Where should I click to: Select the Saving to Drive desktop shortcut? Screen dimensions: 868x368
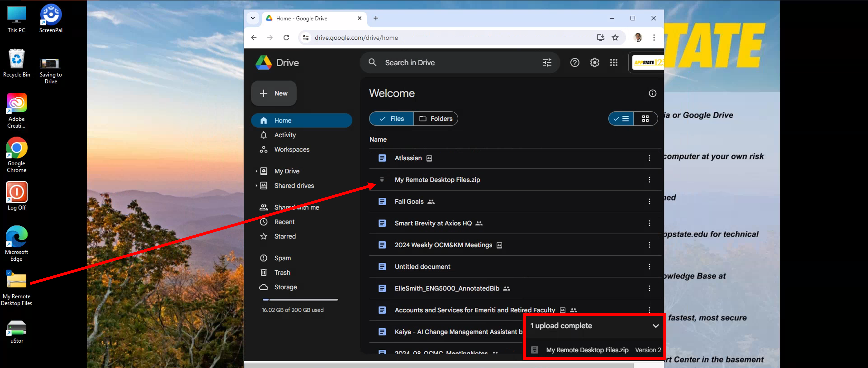tap(51, 71)
